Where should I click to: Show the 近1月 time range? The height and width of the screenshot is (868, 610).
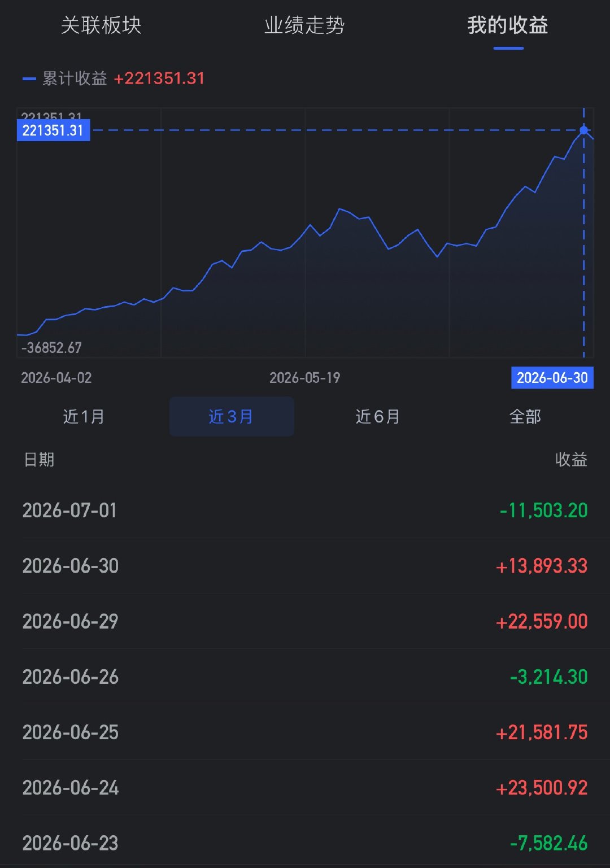tap(84, 417)
